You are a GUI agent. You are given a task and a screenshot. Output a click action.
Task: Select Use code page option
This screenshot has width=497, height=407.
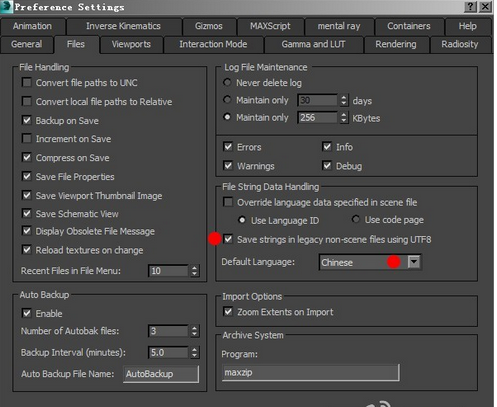tap(356, 219)
